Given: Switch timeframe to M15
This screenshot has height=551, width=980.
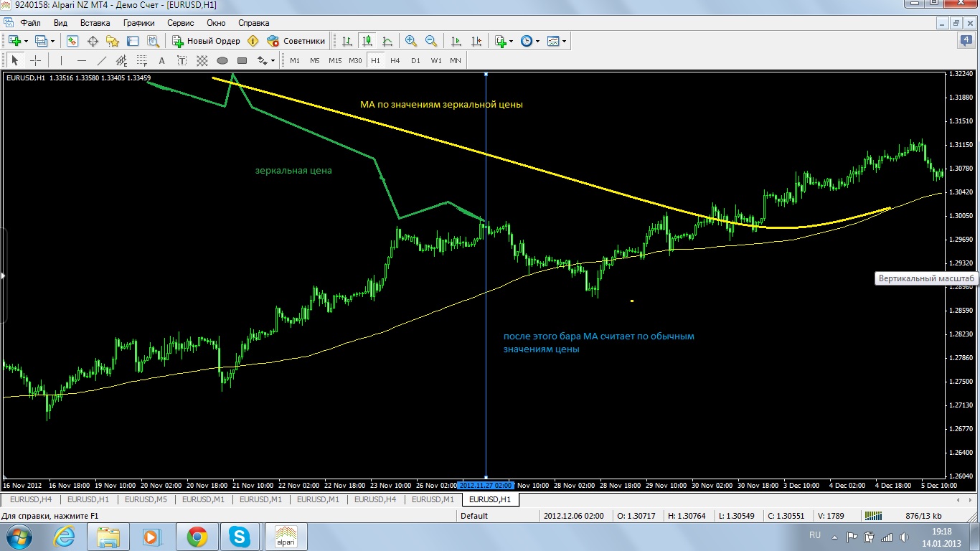Looking at the screenshot, I should (335, 60).
